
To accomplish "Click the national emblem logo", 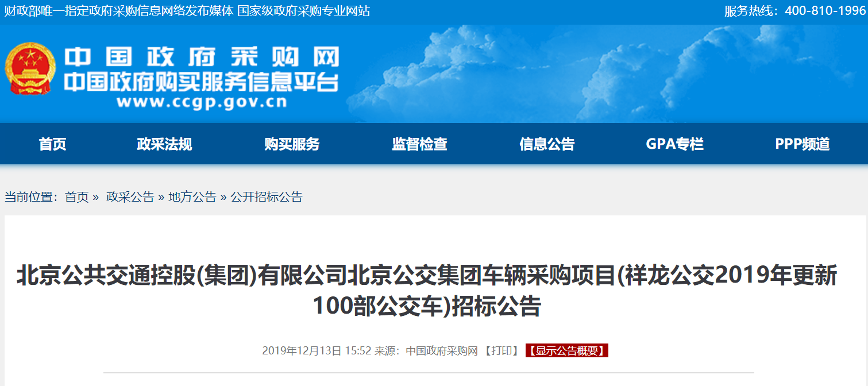I will (x=30, y=69).
